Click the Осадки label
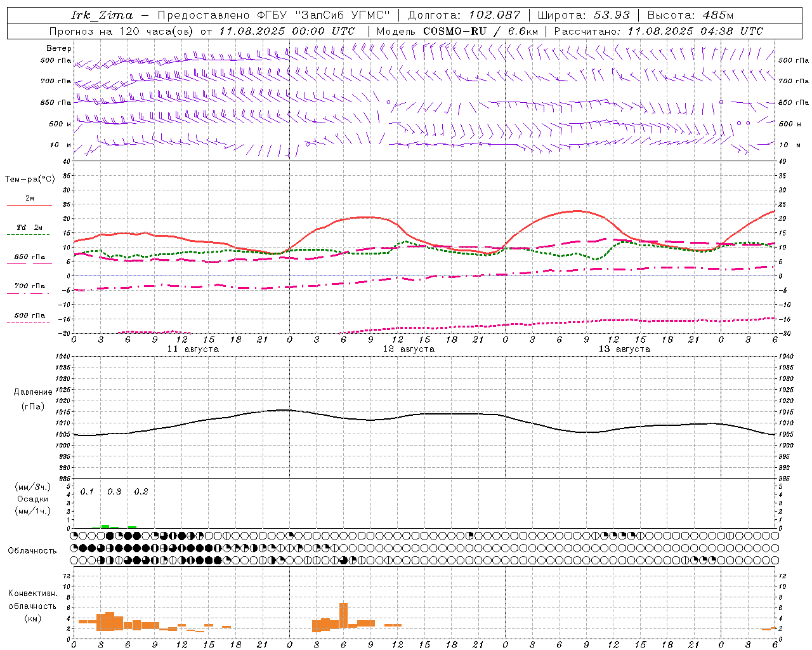Screen dimensions: 812x650 [33, 499]
